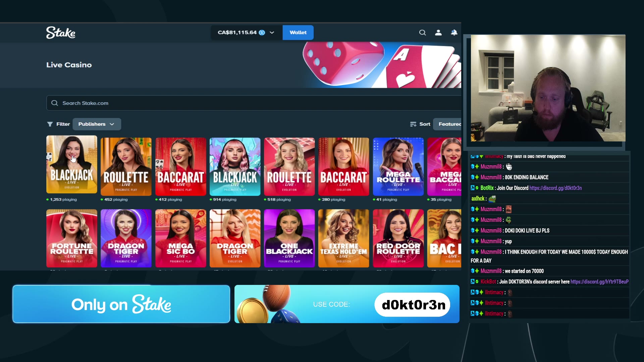Open Roulette Live by Pragmatic Play, 452 playing
Image resolution: width=644 pixels, height=362 pixels.
coord(126,167)
